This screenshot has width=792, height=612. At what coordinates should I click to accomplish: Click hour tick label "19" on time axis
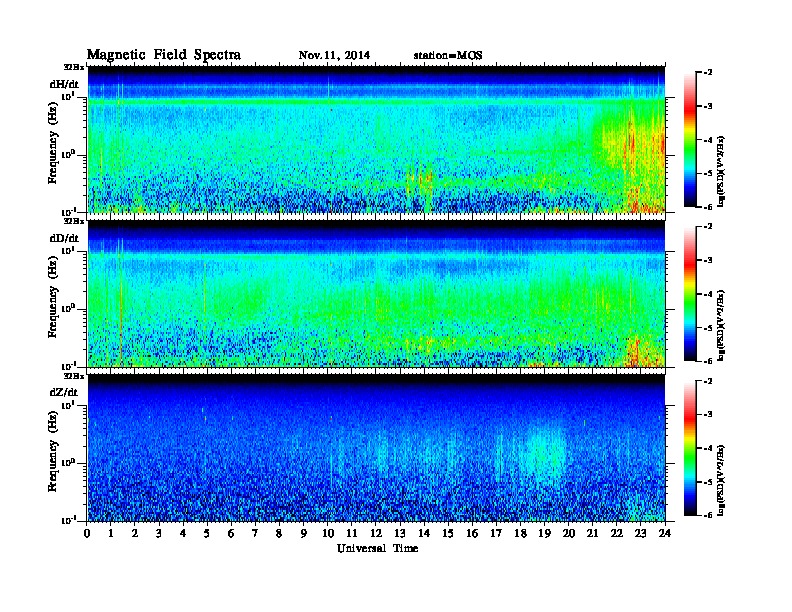pyautogui.click(x=544, y=534)
